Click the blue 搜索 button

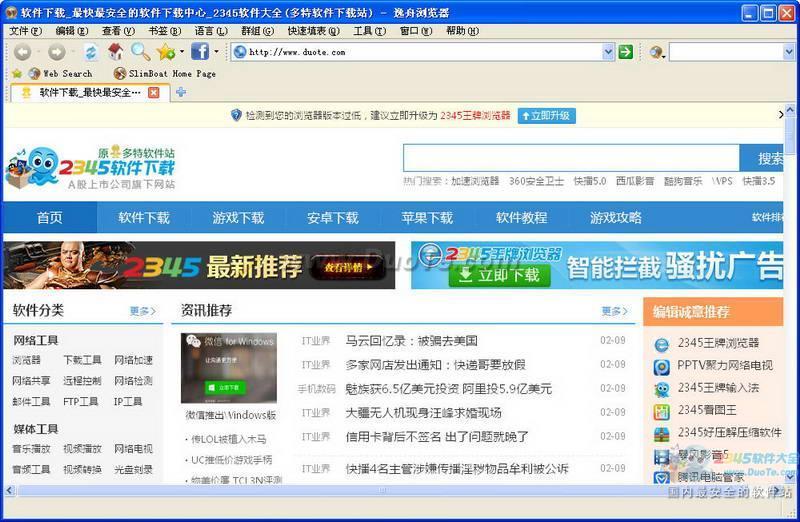point(761,158)
